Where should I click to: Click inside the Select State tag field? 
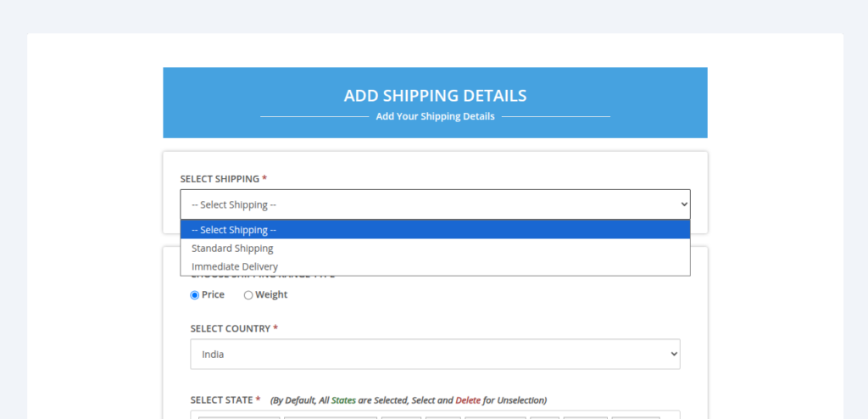pyautogui.click(x=435, y=415)
